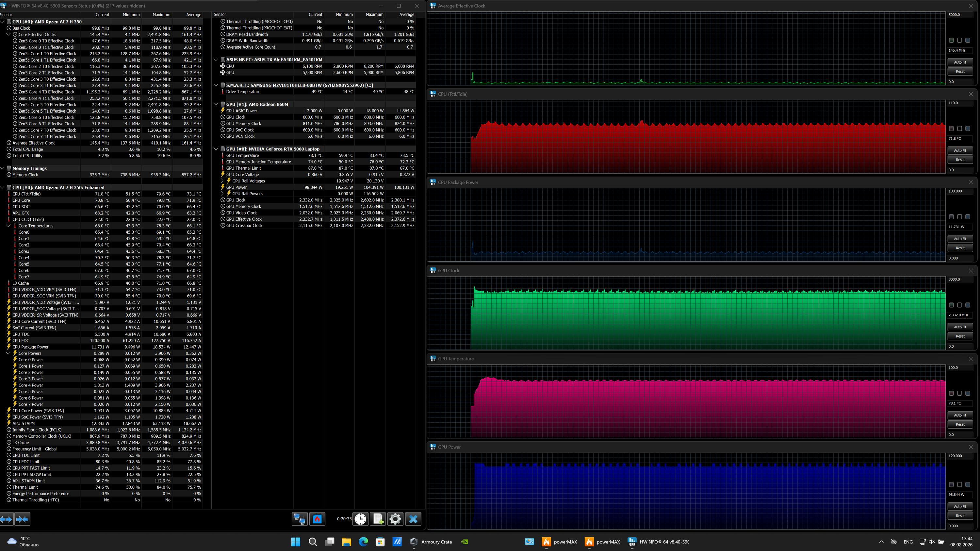Image resolution: width=980 pixels, height=551 pixels.
Task: Collapse the Core Temperatures group
Action: (8, 226)
